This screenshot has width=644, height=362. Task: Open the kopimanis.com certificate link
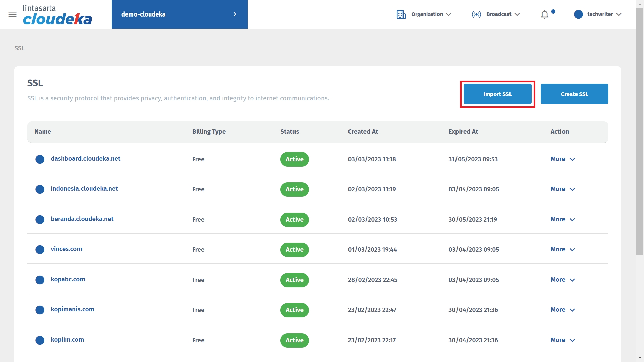[x=72, y=309]
